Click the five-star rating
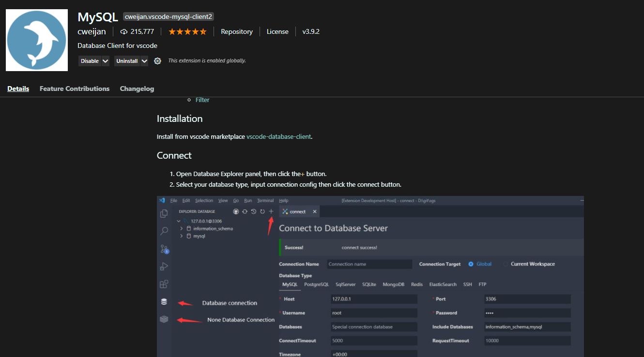644x357 pixels. [x=187, y=31]
